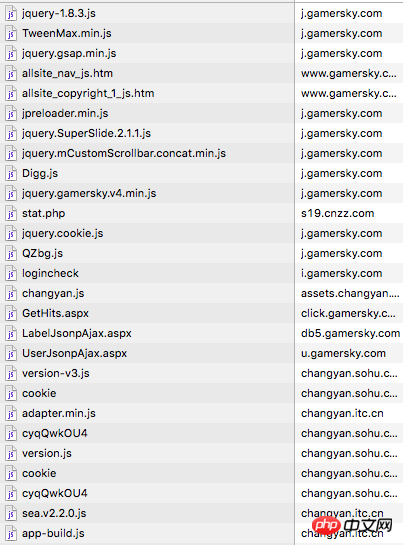
Task: Select jquery.mCustomScrollbar.concat.min.js row
Action: pos(201,153)
